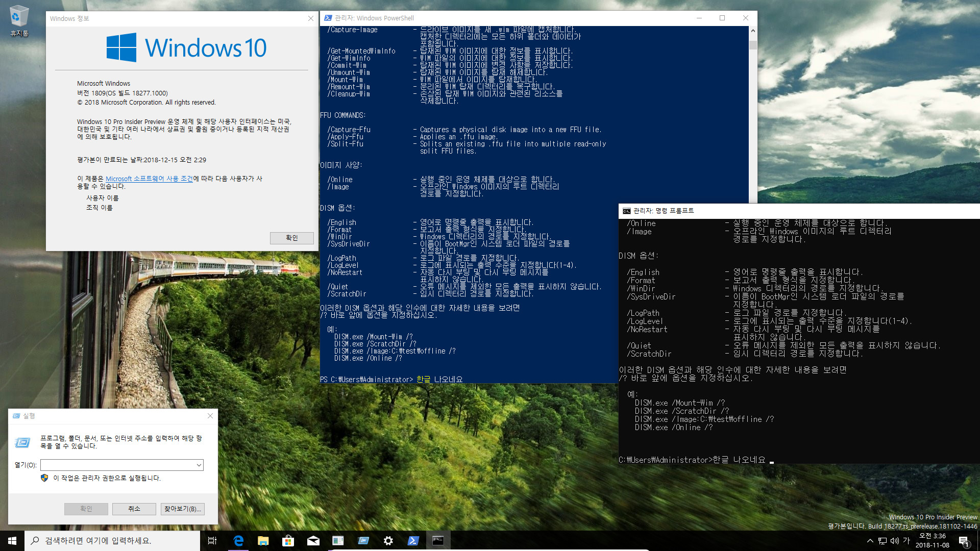The height and width of the screenshot is (551, 980).
Task: Close the Windows 정보 dialog
Action: (x=311, y=18)
